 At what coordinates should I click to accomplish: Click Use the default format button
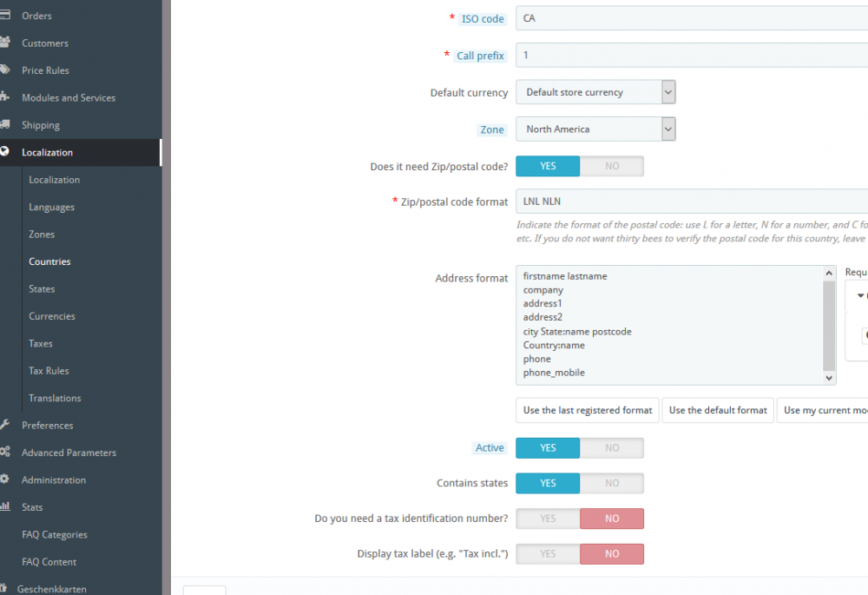718,410
